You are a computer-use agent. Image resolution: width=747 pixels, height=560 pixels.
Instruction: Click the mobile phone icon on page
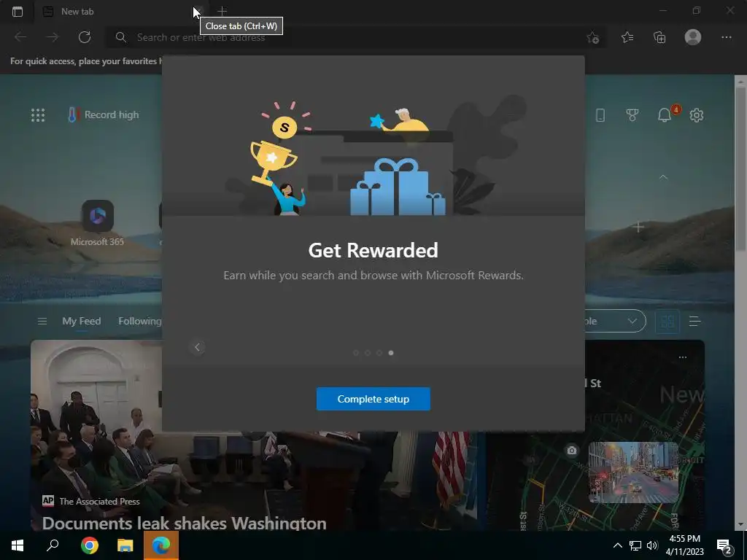click(600, 114)
